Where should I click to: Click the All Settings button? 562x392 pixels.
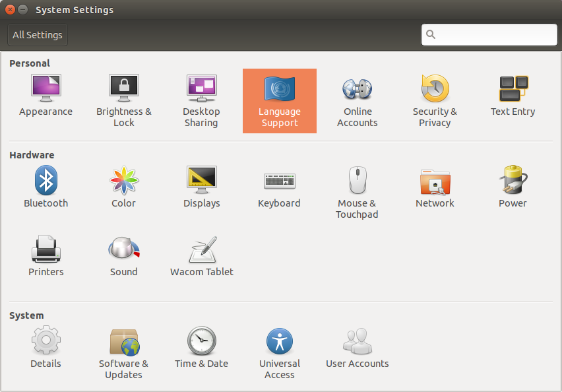point(38,35)
